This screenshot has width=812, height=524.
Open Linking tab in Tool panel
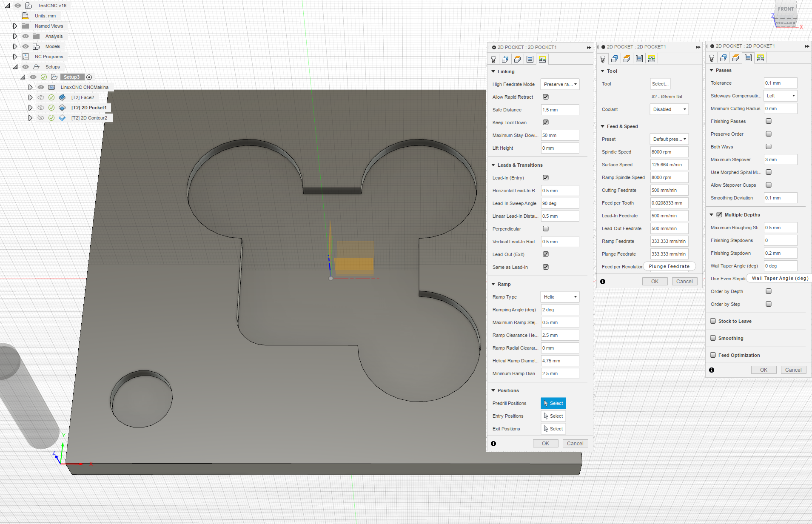pyautogui.click(x=652, y=59)
